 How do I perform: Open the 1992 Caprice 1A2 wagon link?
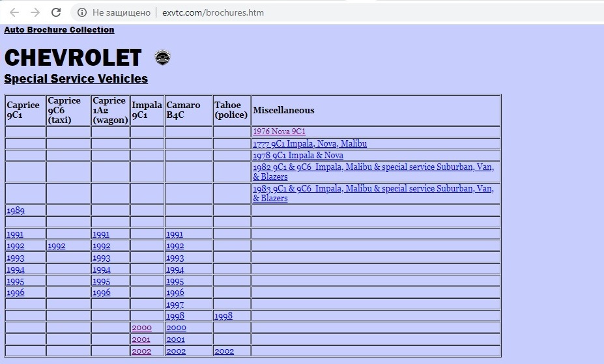click(x=101, y=246)
